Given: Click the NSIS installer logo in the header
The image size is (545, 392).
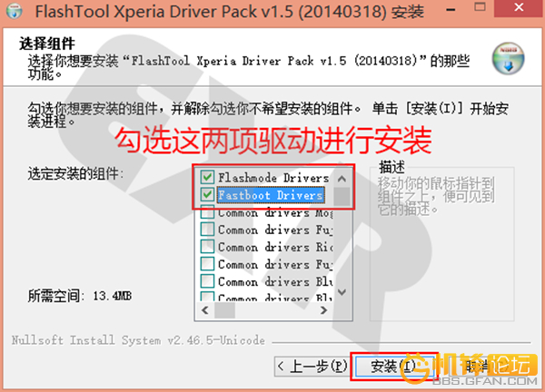Looking at the screenshot, I should 508,58.
